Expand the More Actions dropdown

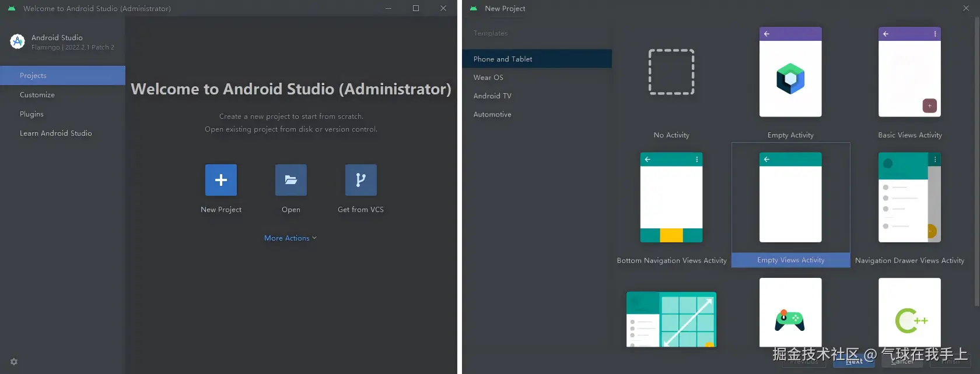click(x=290, y=238)
